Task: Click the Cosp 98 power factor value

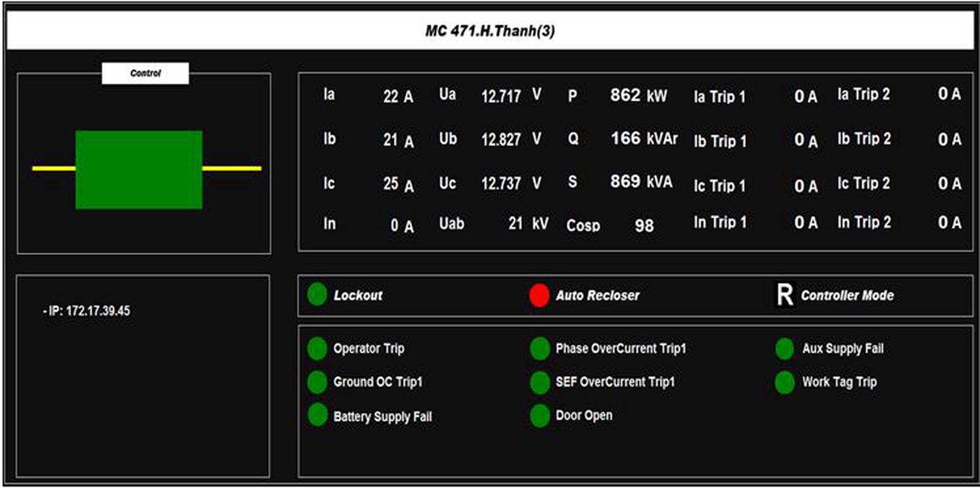Action: coord(643,226)
